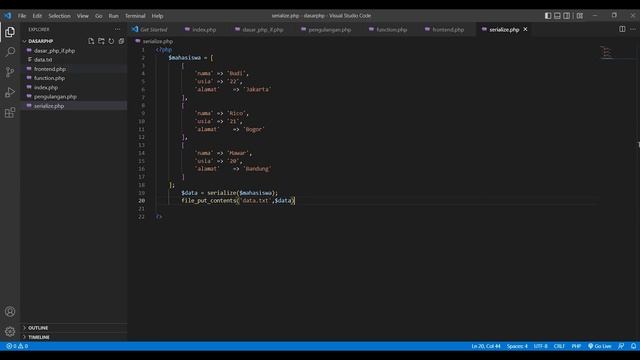This screenshot has width=640, height=360.
Task: Open the Search view in activity bar
Action: point(10,52)
